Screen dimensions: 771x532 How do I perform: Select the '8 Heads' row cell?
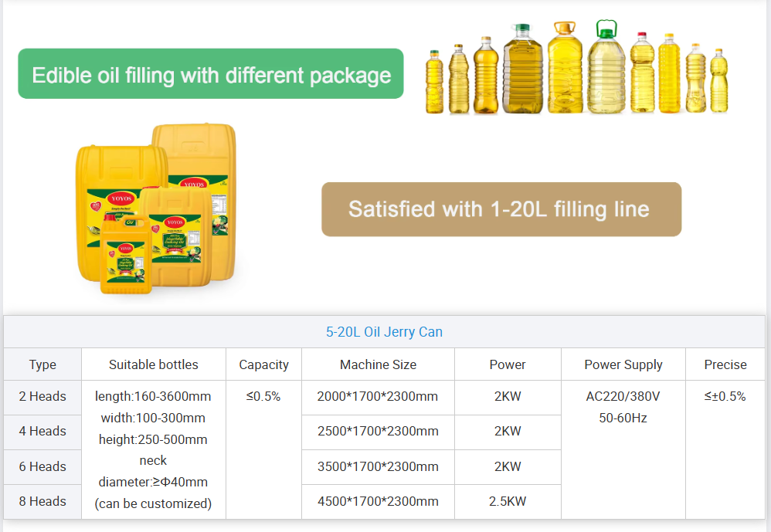[x=42, y=501]
